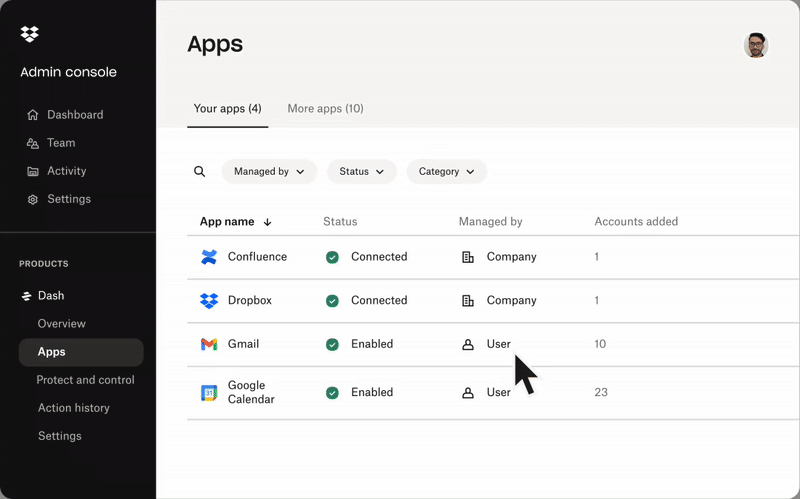The height and width of the screenshot is (499, 800).
Task: Select Apps in Dash submenu
Action: (81, 352)
